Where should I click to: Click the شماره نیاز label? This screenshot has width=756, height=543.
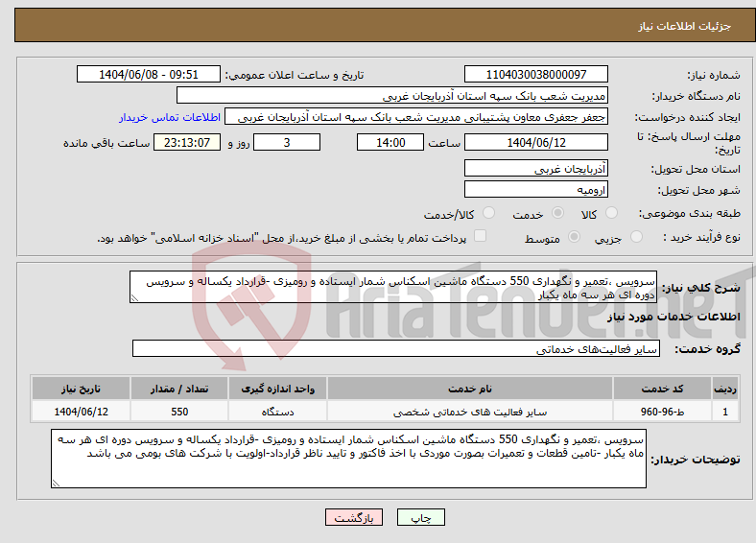coord(714,75)
